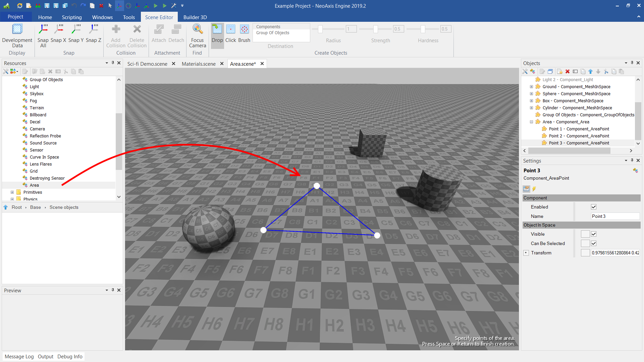Viewport: 644px width, 362px height.
Task: Select the Brush creation mode
Action: (x=244, y=29)
